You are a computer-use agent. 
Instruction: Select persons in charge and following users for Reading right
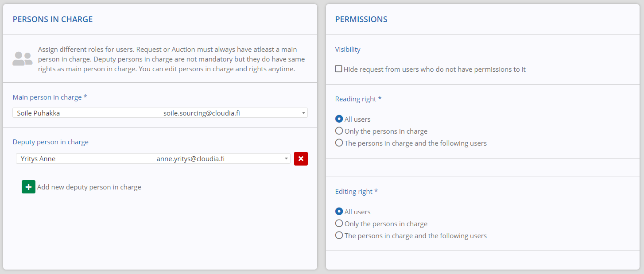pyautogui.click(x=339, y=143)
